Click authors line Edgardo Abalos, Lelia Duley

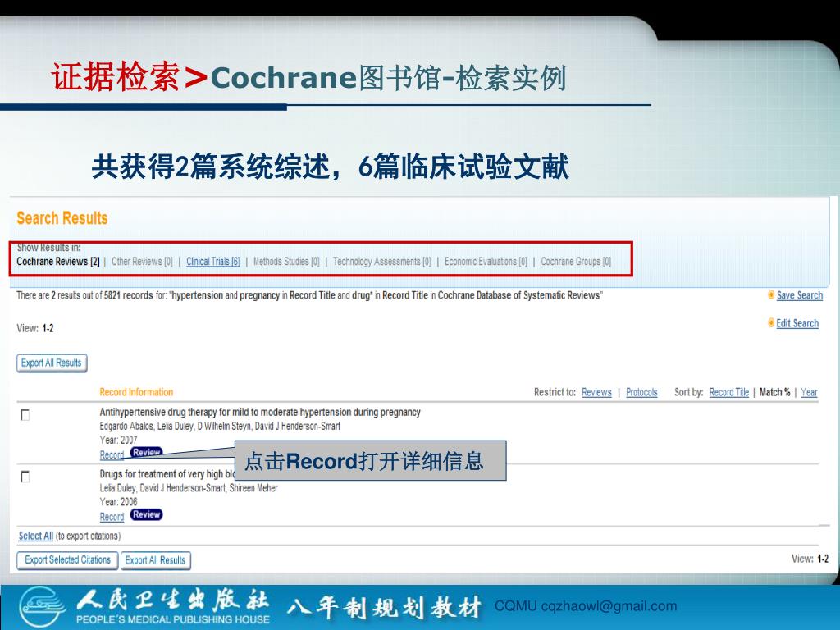tap(220, 427)
